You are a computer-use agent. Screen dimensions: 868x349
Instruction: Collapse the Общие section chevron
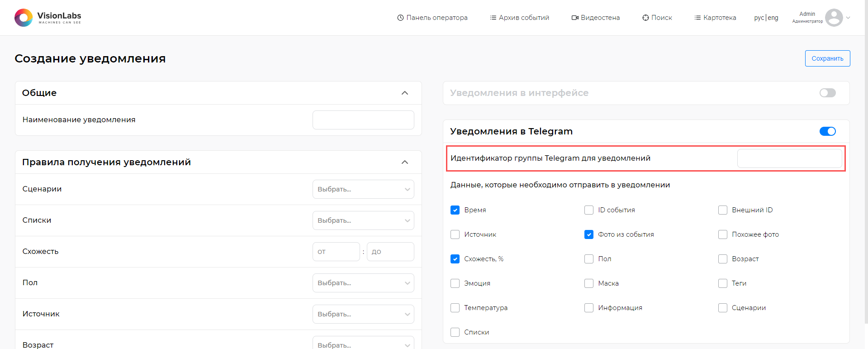click(405, 93)
